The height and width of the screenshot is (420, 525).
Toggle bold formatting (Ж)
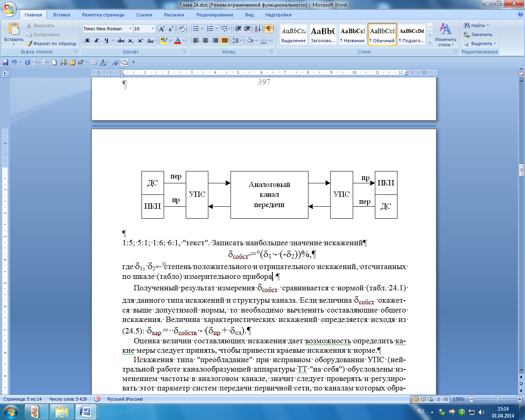coord(87,41)
